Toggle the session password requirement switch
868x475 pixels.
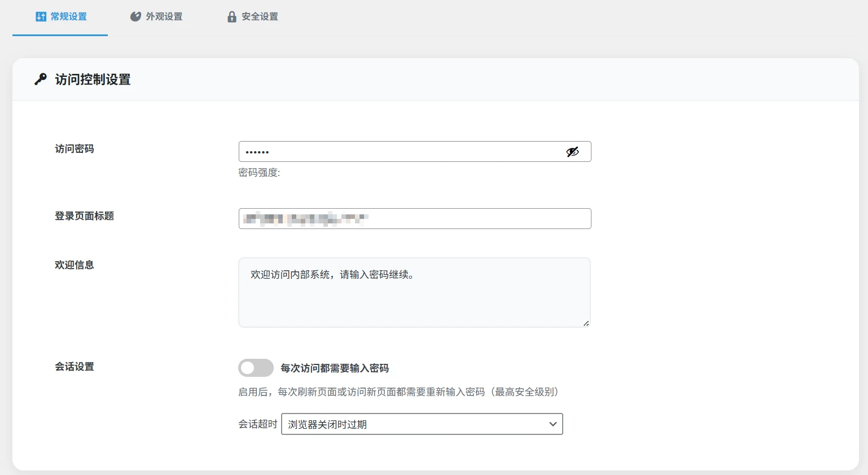(256, 367)
